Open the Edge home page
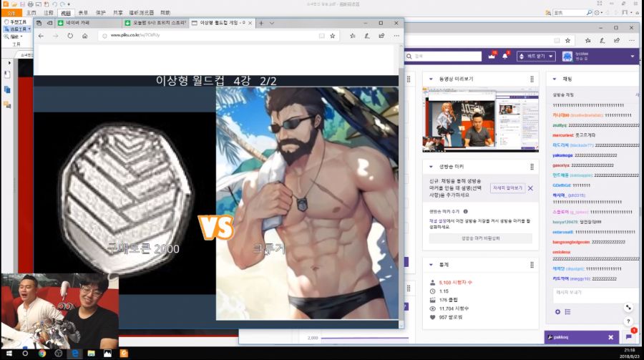The width and height of the screenshot is (644, 360). [84, 37]
